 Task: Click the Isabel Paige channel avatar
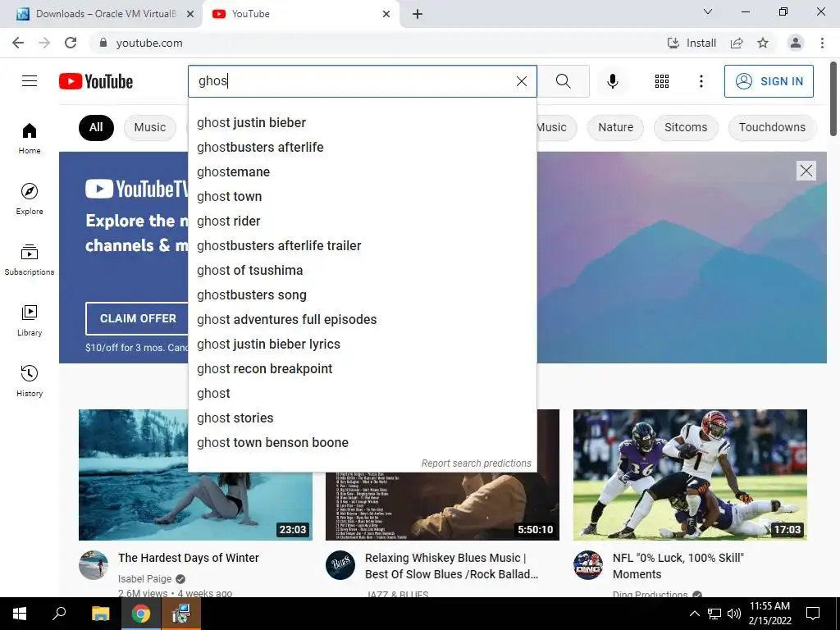(94, 565)
